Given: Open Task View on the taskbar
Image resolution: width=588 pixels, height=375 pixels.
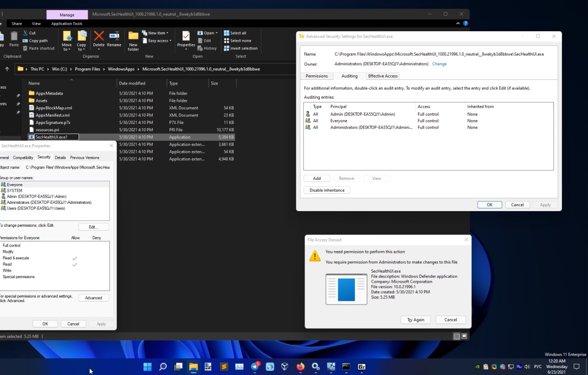Looking at the screenshot, I should pos(178,367).
